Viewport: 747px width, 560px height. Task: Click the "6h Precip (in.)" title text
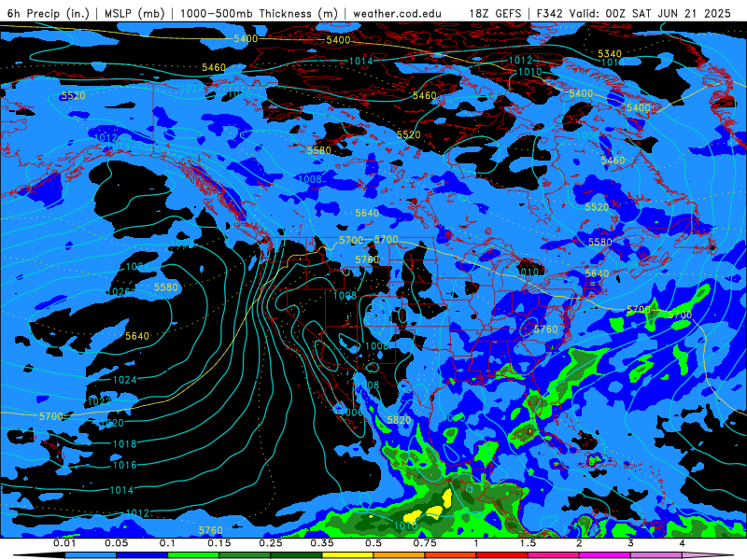pos(49,13)
